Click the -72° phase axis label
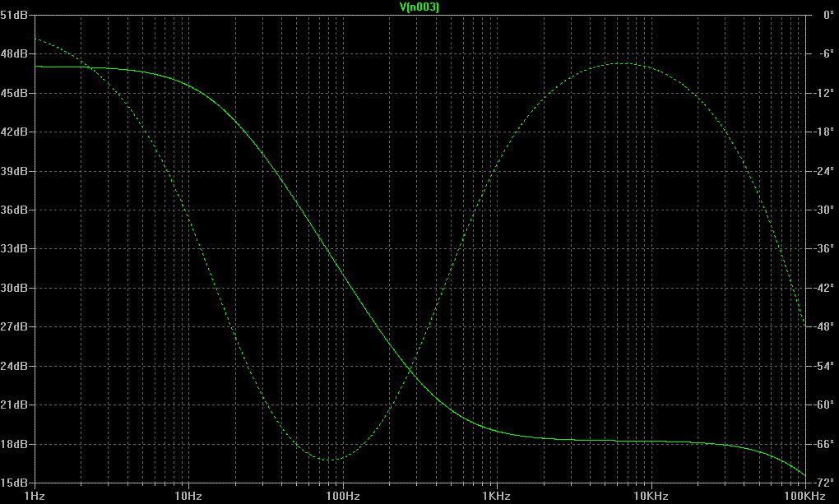This screenshot has height=504, width=839. coord(824,483)
